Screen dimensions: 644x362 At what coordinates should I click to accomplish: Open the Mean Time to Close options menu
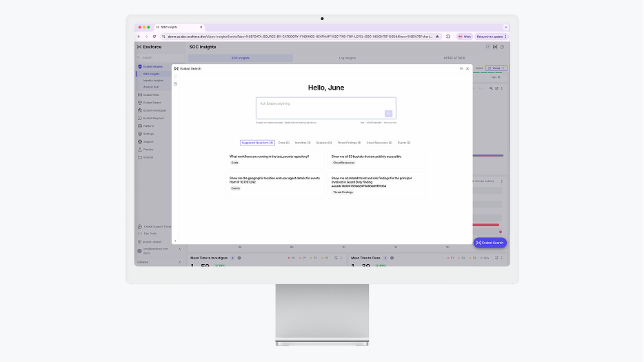click(502, 258)
